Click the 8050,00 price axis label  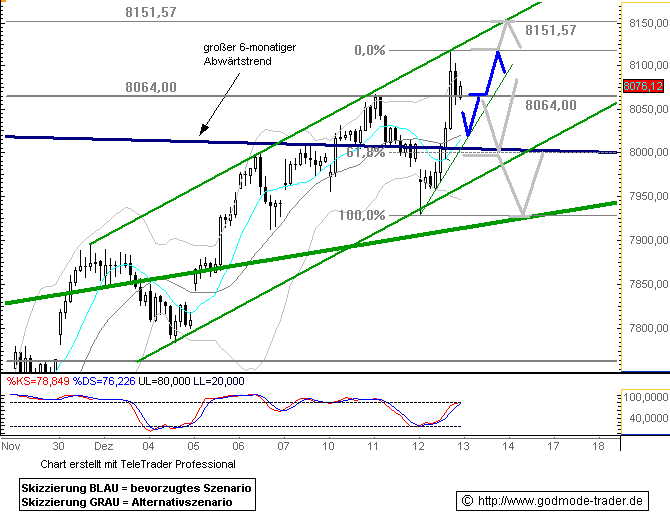pos(649,109)
